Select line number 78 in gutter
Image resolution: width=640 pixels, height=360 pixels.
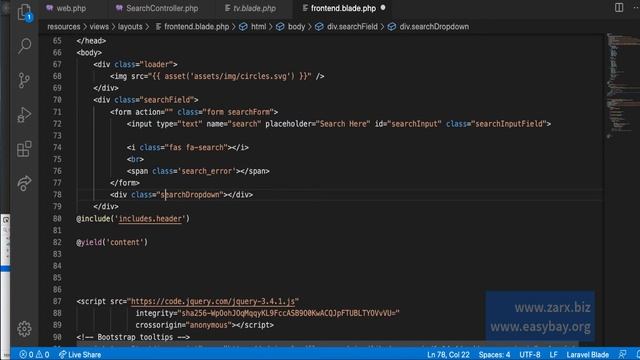(57, 195)
